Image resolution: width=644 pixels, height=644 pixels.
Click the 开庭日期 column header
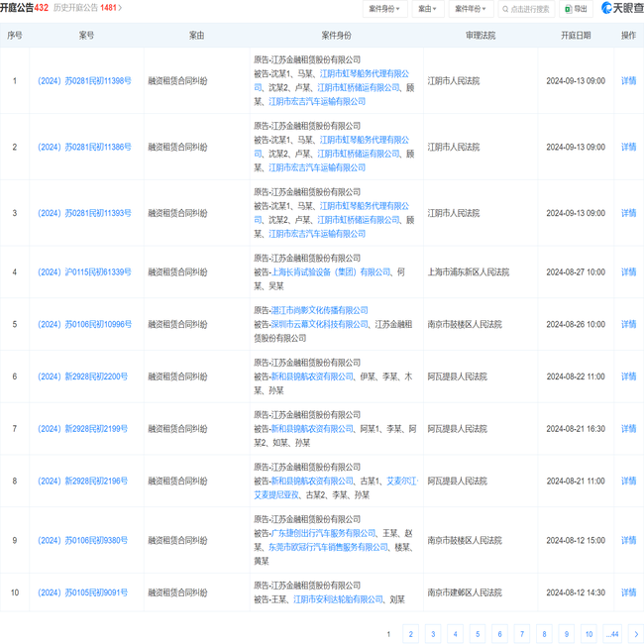pos(576,36)
